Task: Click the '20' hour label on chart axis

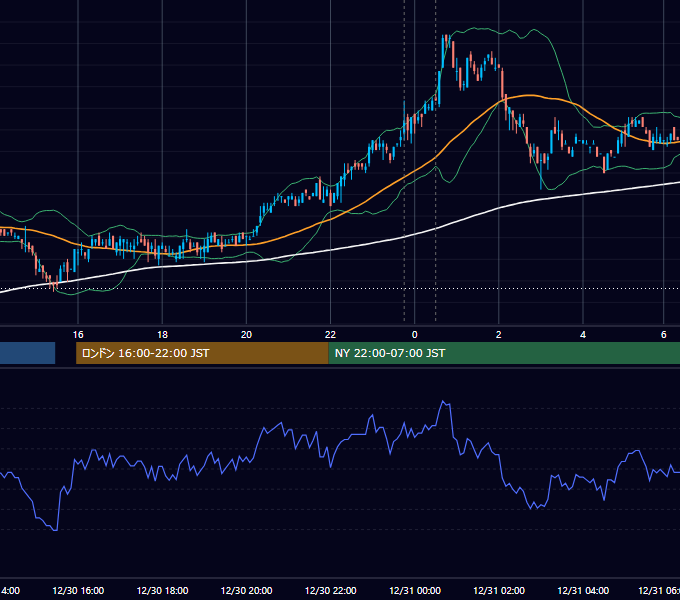Action: (x=246, y=335)
